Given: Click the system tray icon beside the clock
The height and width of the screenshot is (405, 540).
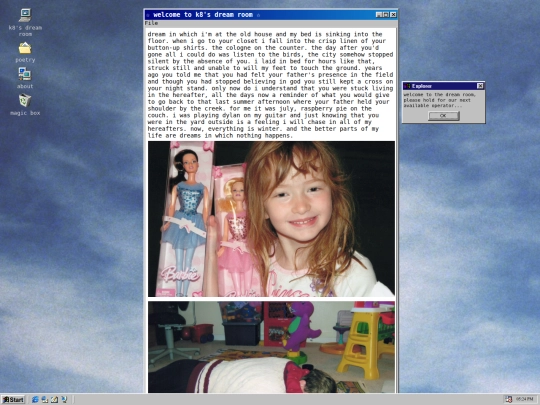Looking at the screenshot, I should point(509,399).
